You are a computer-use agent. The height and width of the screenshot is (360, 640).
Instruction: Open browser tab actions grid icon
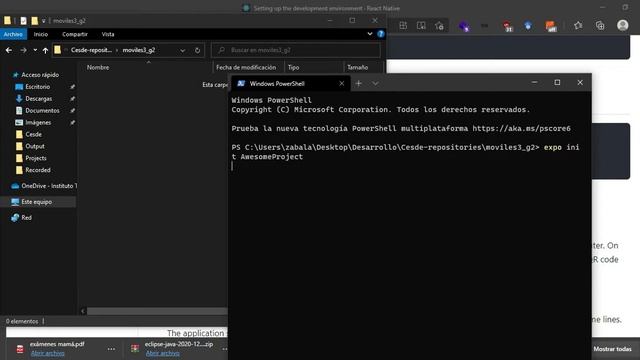pos(403,25)
